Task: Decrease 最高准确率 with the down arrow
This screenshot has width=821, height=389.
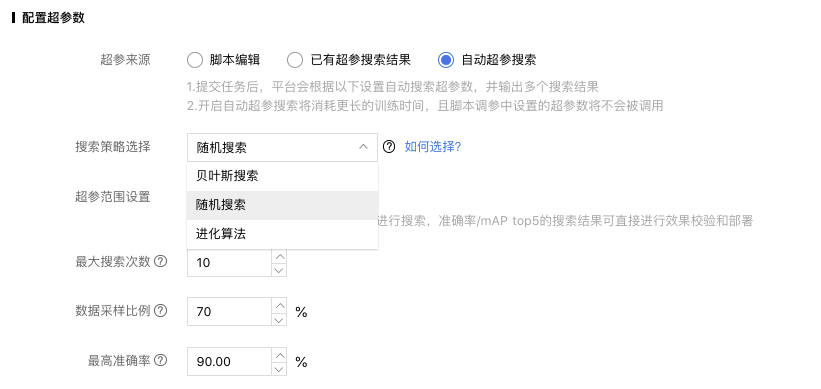Action: [x=280, y=369]
